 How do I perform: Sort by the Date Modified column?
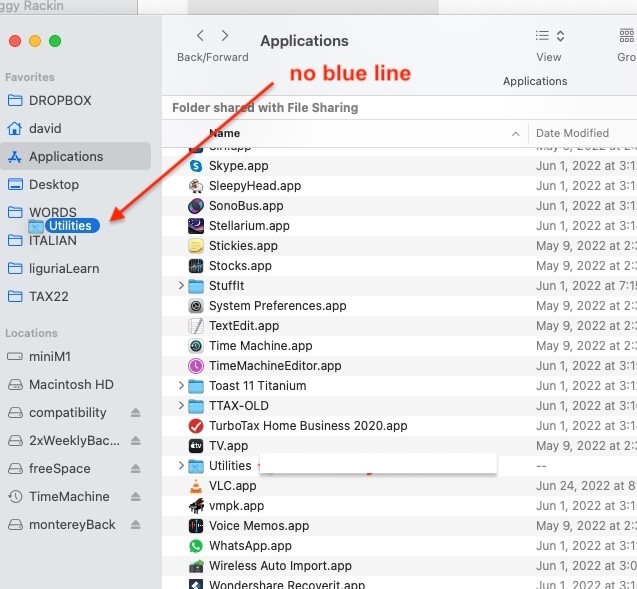[x=572, y=133]
